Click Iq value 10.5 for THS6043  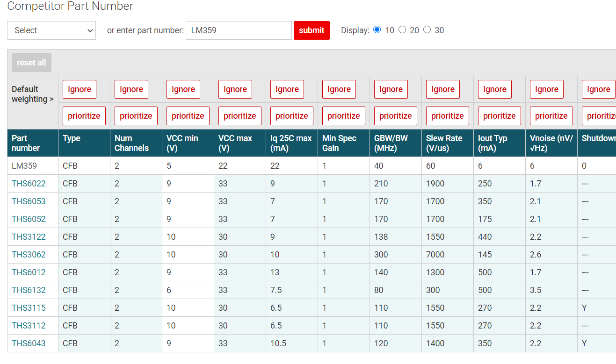pyautogui.click(x=278, y=343)
